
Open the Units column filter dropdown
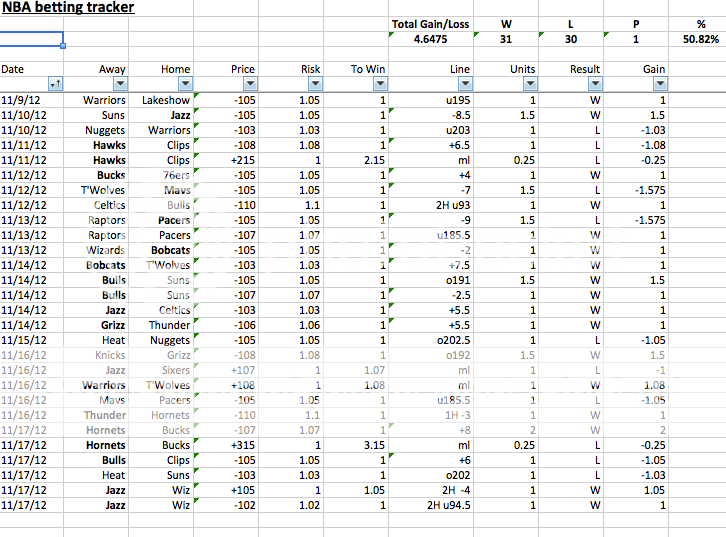530,84
